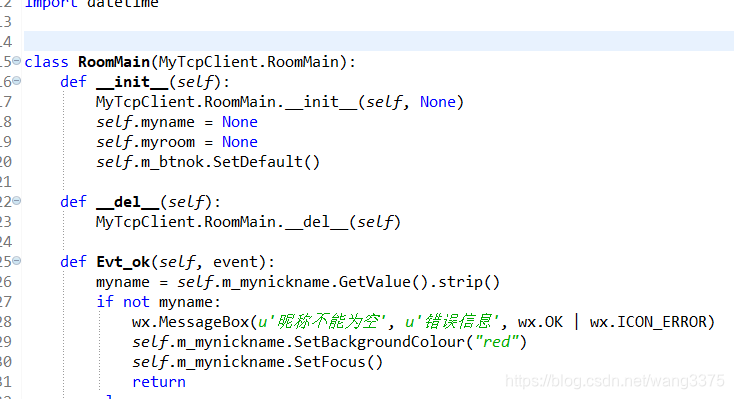Screen dimensions: 734x399
Task: Click the MyTcpClient.RoomMain.__init__ call line
Action: (280, 102)
